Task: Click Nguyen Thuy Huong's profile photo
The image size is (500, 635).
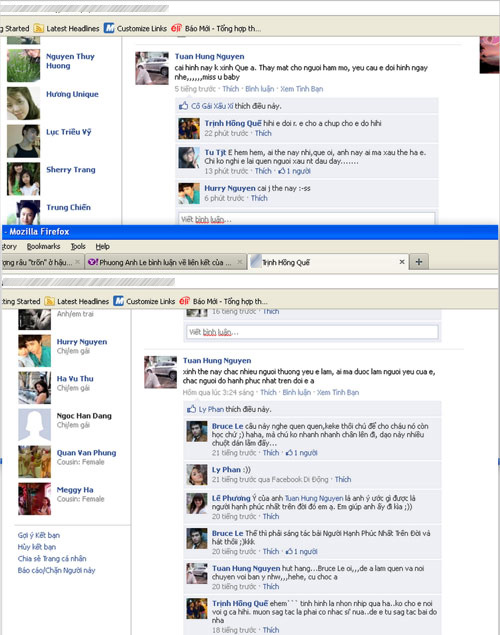Action: coord(23,66)
